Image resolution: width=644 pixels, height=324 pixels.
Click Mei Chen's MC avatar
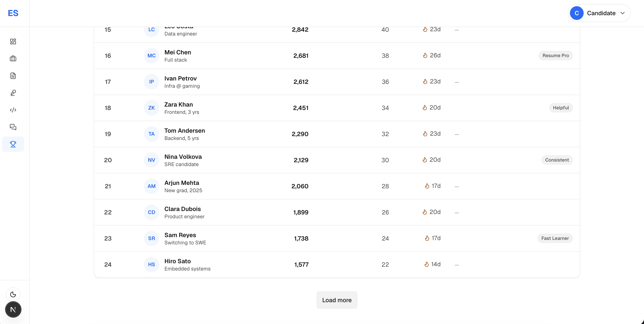(152, 56)
